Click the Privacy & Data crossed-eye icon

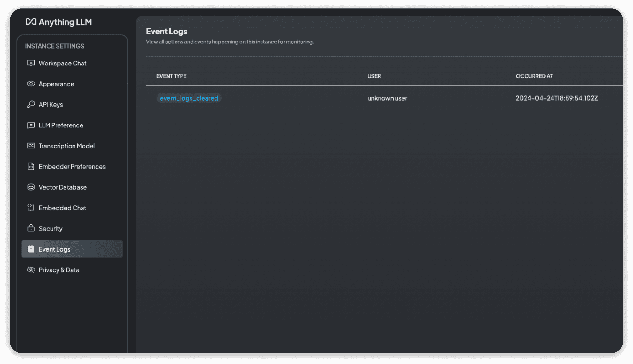(x=31, y=270)
